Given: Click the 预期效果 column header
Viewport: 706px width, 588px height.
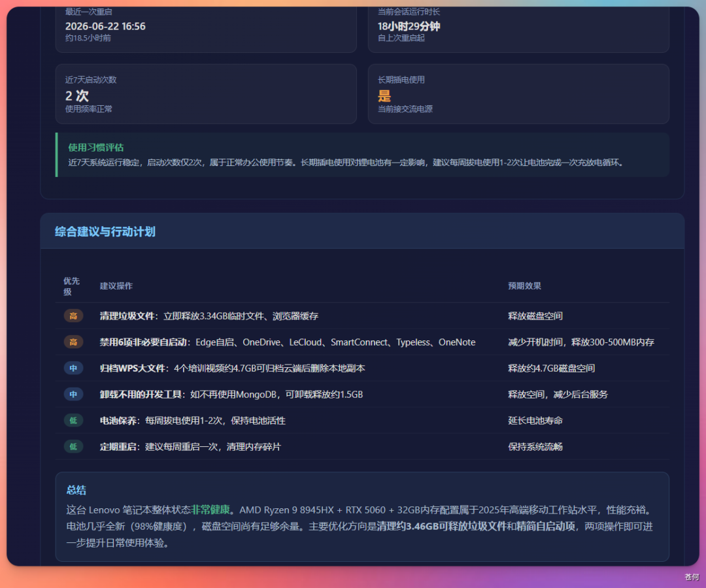Looking at the screenshot, I should click(524, 286).
